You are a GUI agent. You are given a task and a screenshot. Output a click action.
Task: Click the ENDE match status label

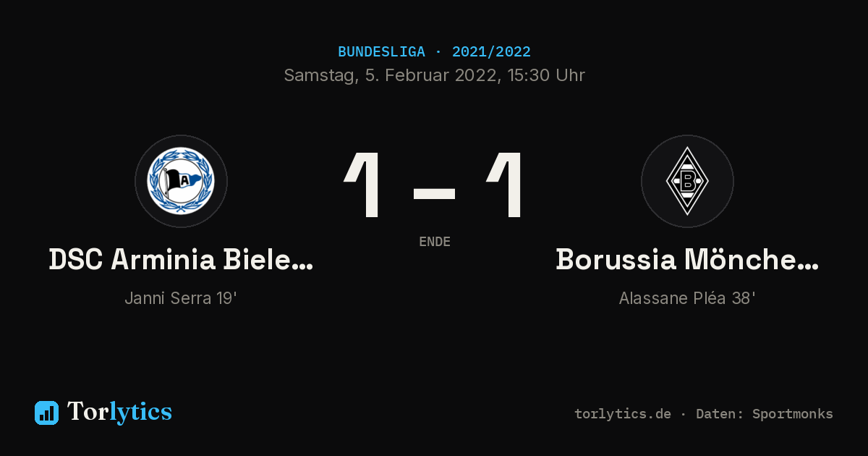click(435, 242)
